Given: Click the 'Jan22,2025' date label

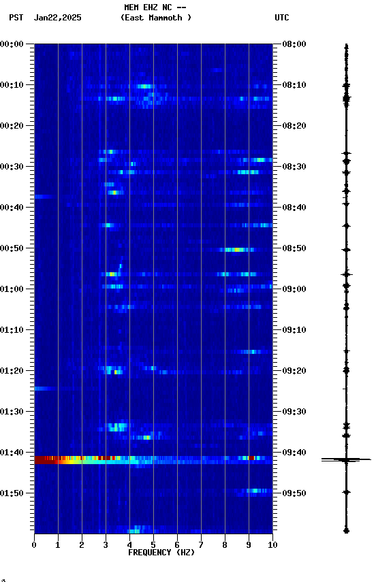Looking at the screenshot, I should pos(57,18).
